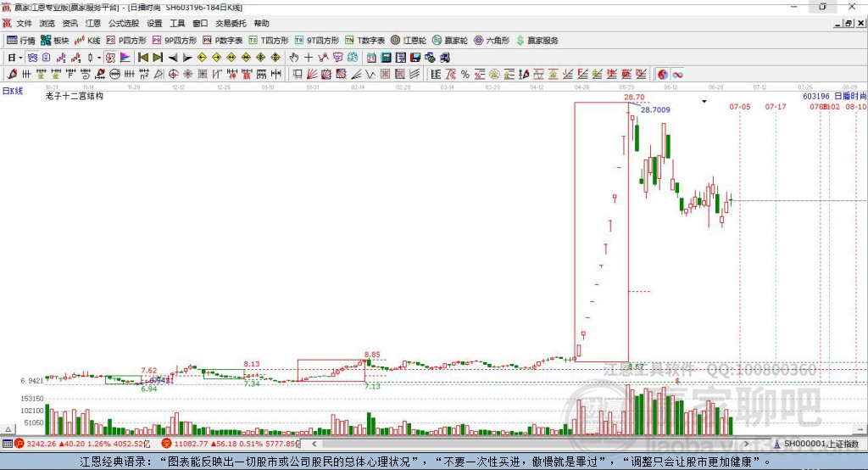
Task: Select the crosshair cursor tool
Action: click(x=309, y=58)
